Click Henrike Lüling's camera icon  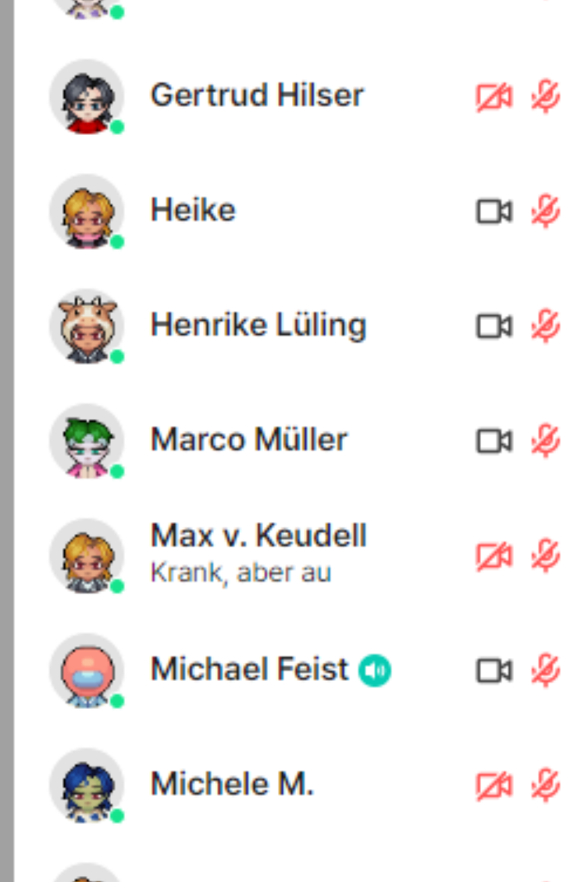pyautogui.click(x=494, y=327)
